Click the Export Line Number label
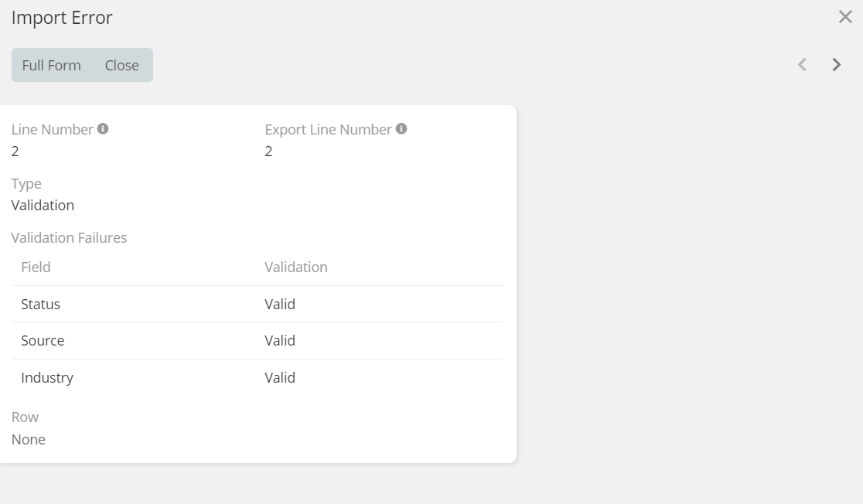The width and height of the screenshot is (863, 504). click(x=328, y=130)
